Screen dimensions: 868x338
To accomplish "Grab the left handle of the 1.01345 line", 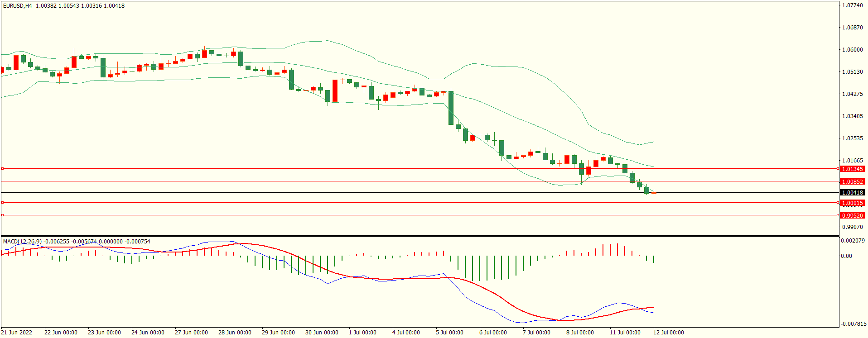I will [x=2, y=168].
